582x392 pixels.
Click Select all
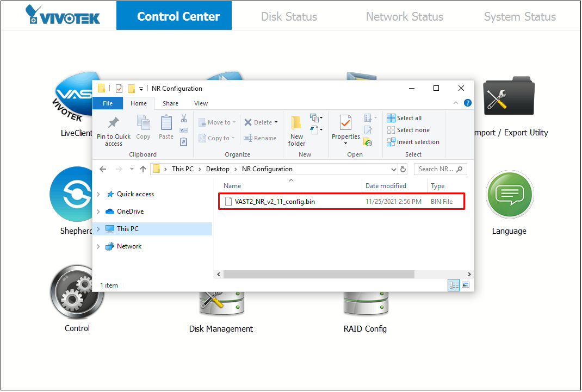pos(404,118)
